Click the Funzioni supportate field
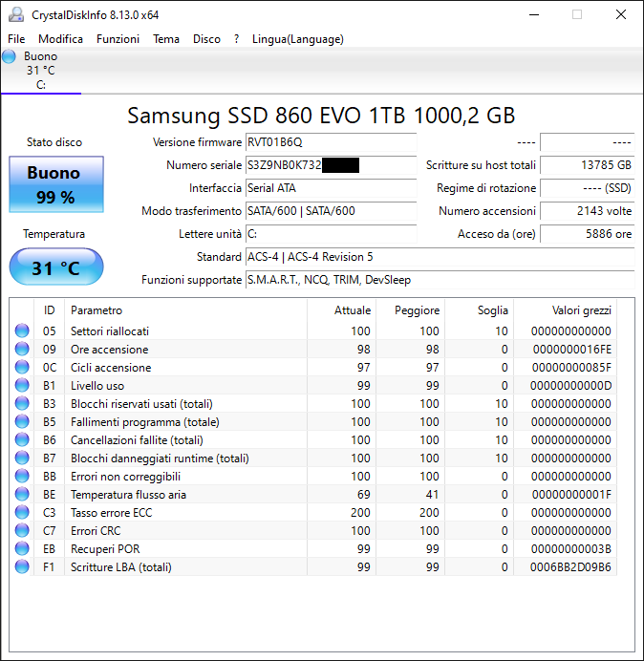Screen dimensions: 644x661 point(440,280)
